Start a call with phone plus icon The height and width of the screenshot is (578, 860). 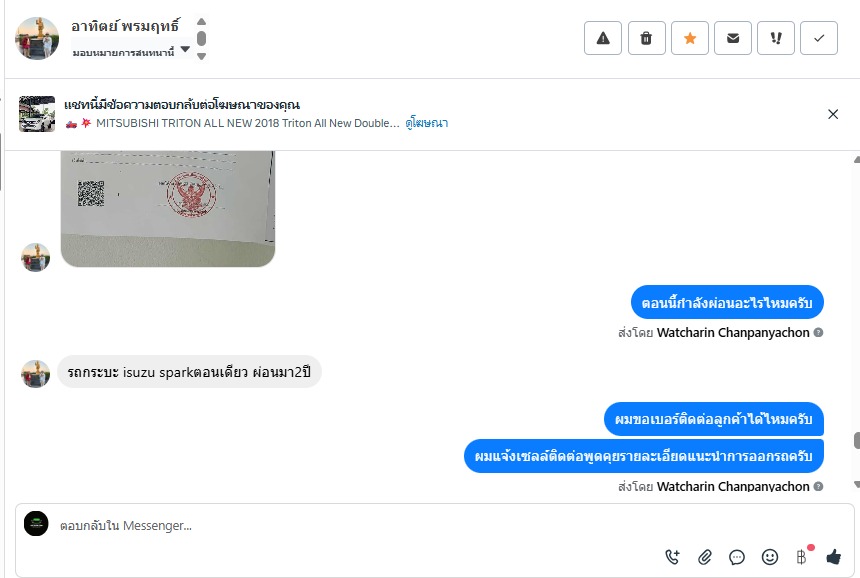[672, 557]
